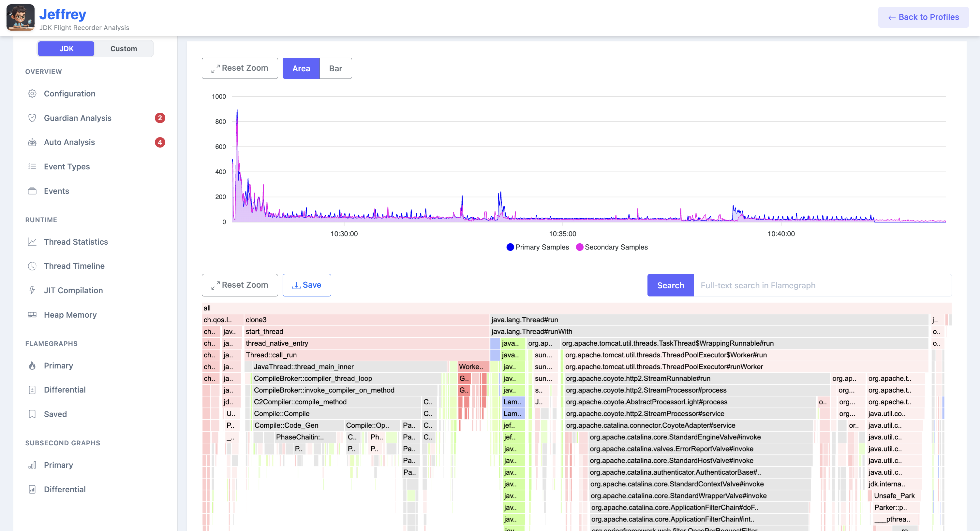Click Back to Profiles
The width and height of the screenshot is (980, 531).
(x=923, y=17)
